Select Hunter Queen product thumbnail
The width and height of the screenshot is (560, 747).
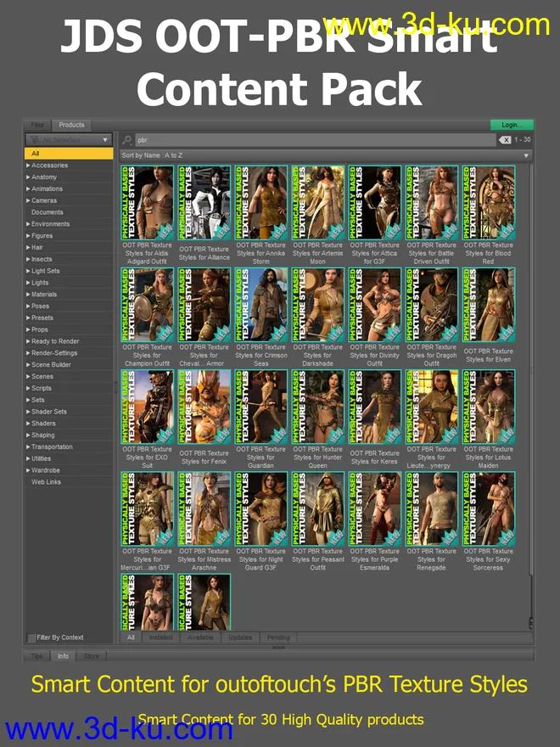point(317,407)
